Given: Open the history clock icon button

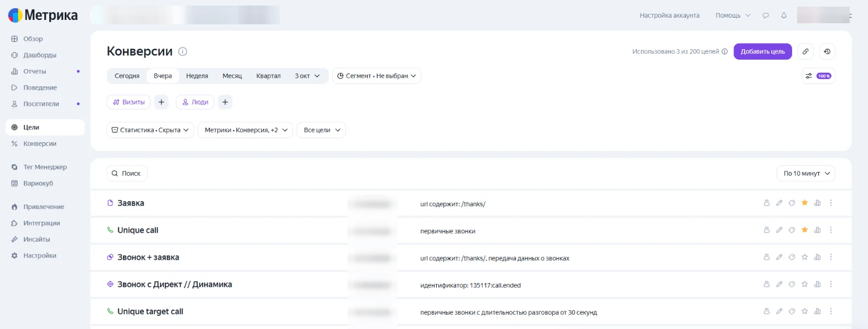Looking at the screenshot, I should click(x=827, y=51).
